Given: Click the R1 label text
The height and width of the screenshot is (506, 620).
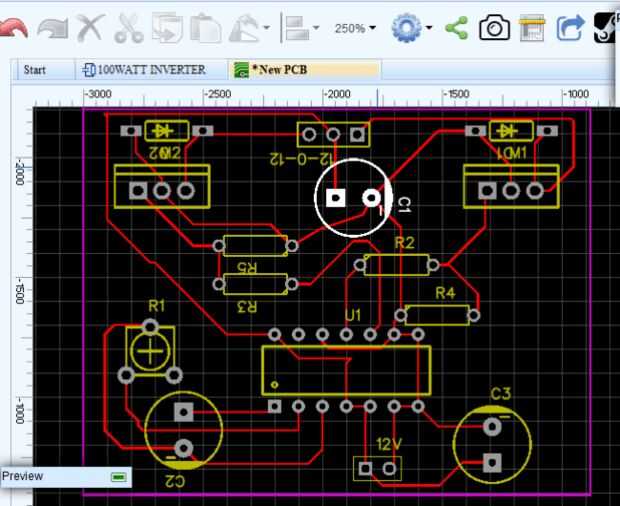Looking at the screenshot, I should pos(157,306).
